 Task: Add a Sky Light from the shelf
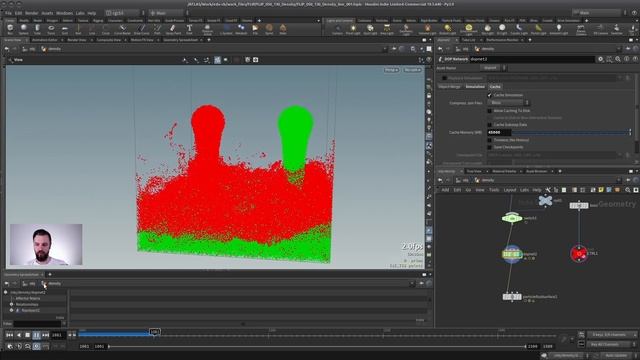[487, 29]
